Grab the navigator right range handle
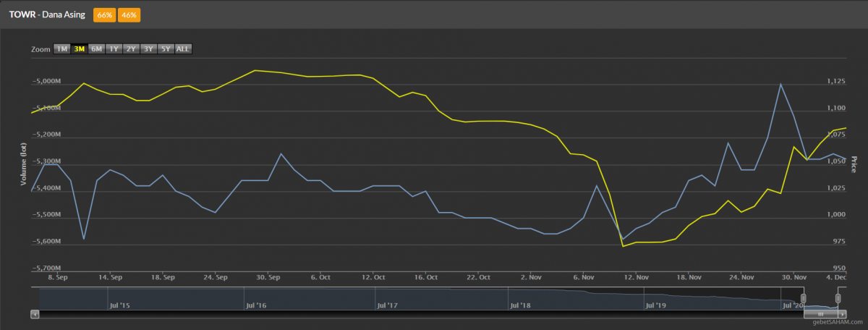This screenshot has height=330, width=868. [838, 298]
